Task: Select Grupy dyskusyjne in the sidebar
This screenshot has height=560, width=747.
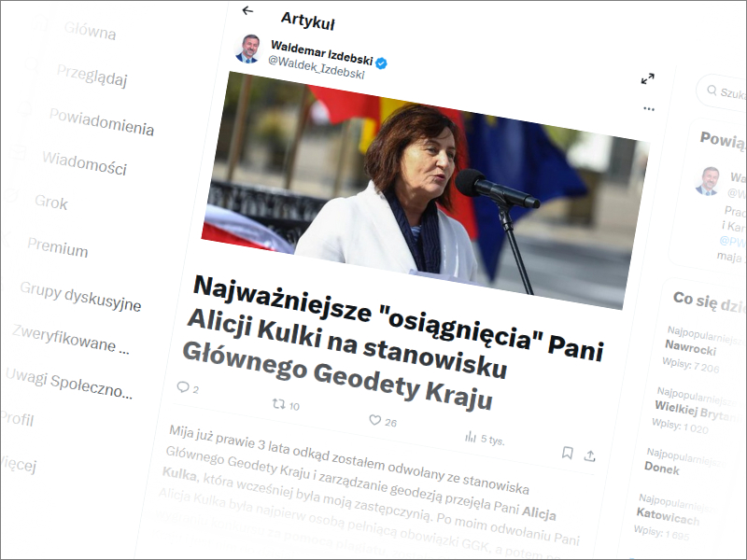Action: [x=80, y=297]
